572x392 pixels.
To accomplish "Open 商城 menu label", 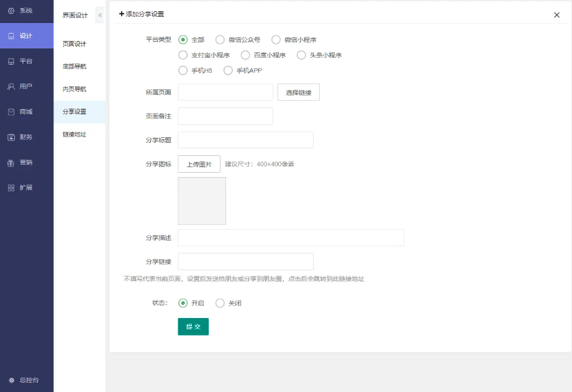I will point(26,112).
